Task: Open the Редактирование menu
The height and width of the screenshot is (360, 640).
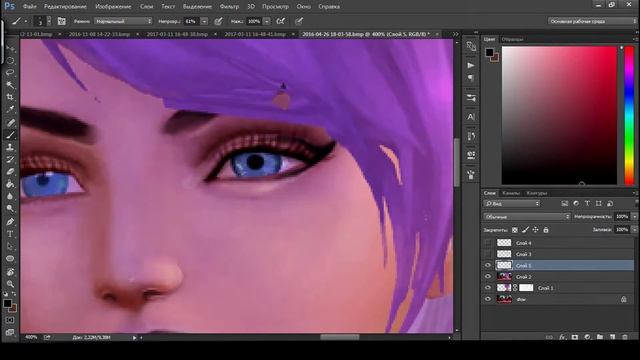Action: click(x=65, y=7)
